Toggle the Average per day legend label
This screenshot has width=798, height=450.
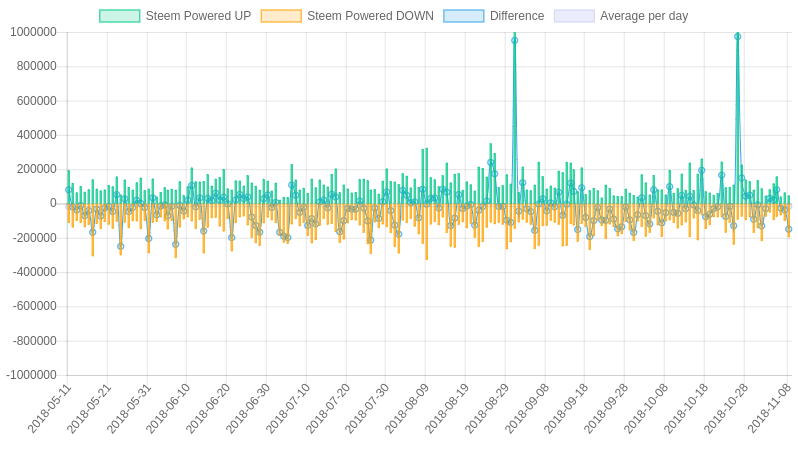click(644, 16)
